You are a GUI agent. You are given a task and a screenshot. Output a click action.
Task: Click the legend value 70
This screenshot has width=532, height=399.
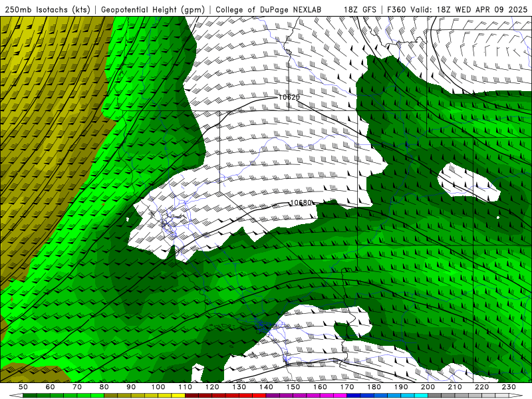77,387
